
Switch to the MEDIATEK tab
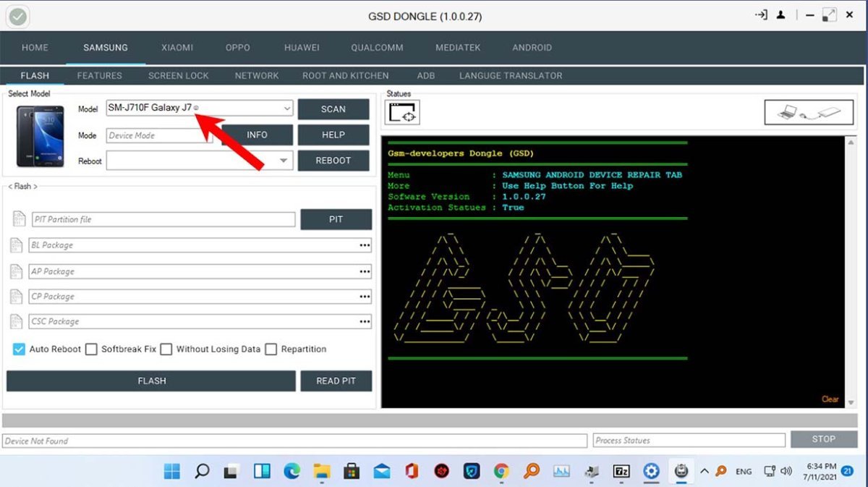point(458,48)
